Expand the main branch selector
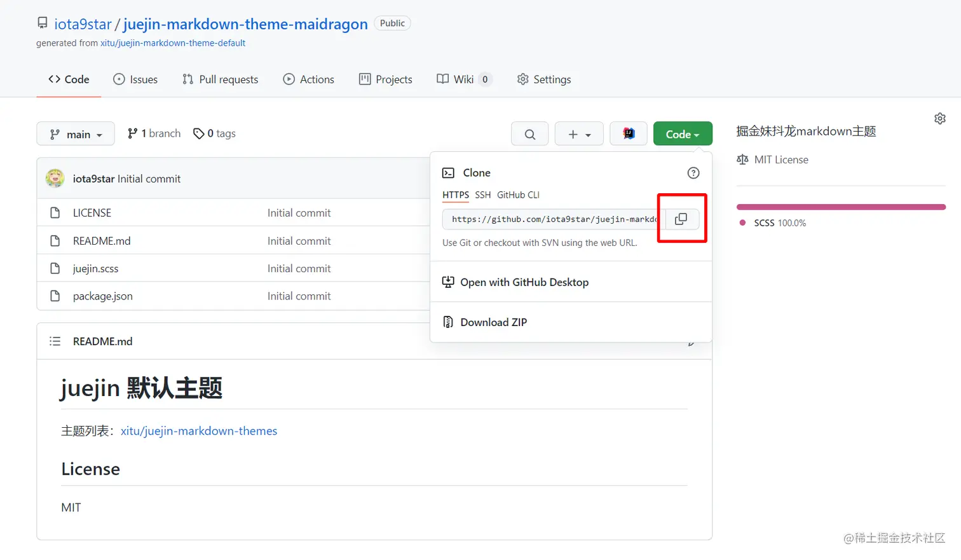This screenshot has height=560, width=961. coord(76,134)
